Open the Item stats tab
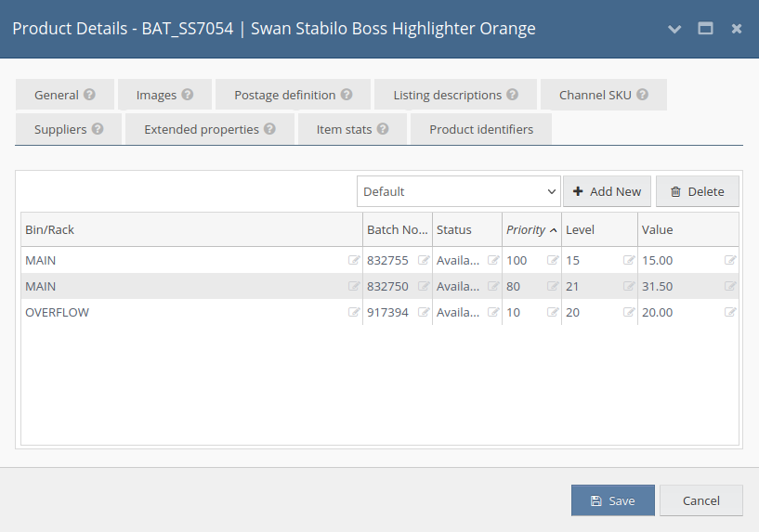 coord(352,129)
